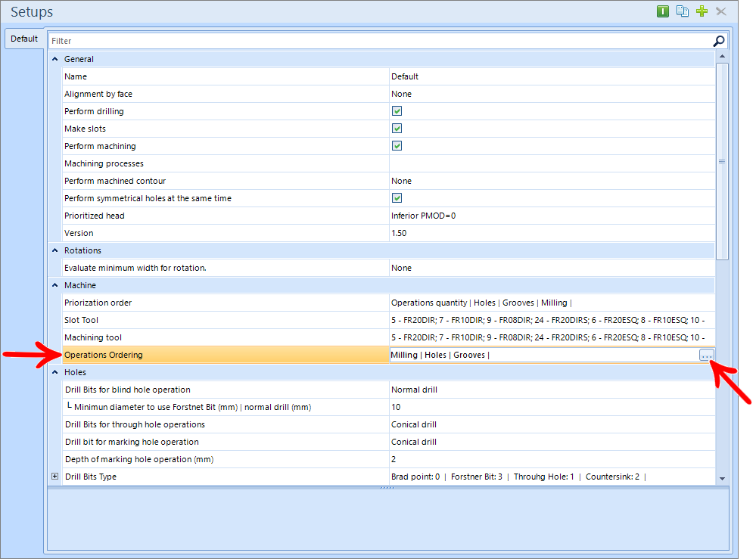Click the filter search magnifier icon
756x559 pixels.
(718, 41)
